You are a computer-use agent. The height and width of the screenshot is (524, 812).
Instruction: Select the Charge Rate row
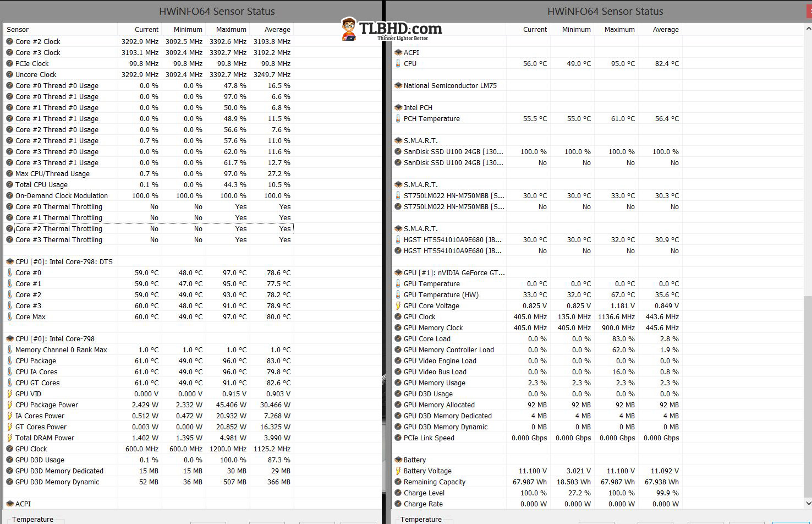(x=537, y=504)
